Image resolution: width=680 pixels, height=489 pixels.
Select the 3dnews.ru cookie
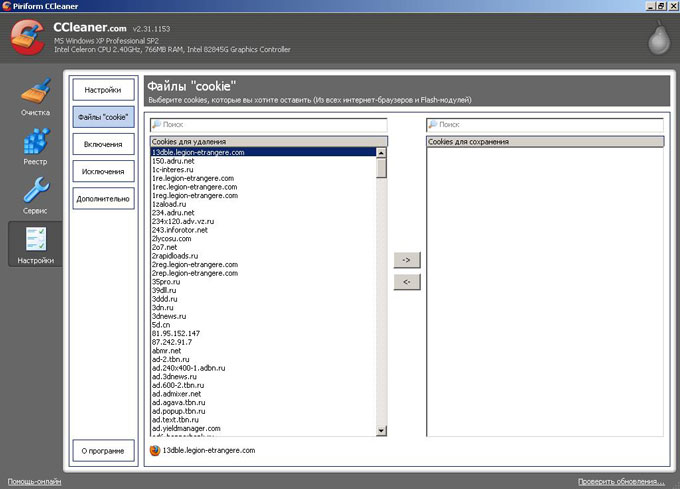tap(263, 316)
